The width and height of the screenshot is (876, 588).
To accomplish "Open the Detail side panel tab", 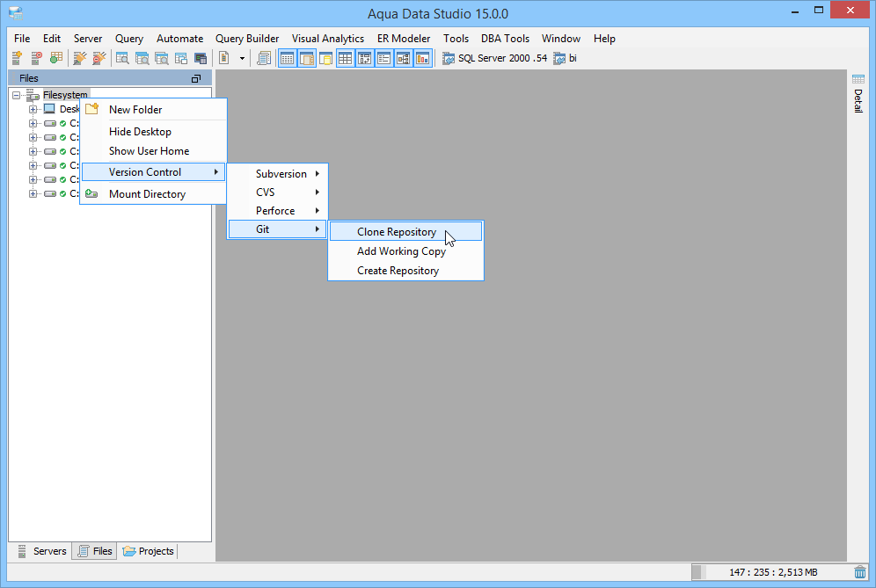I will [858, 93].
